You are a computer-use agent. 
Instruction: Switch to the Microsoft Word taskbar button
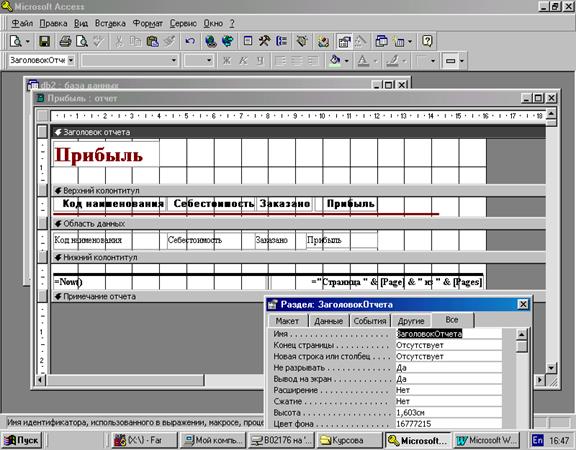(487, 440)
